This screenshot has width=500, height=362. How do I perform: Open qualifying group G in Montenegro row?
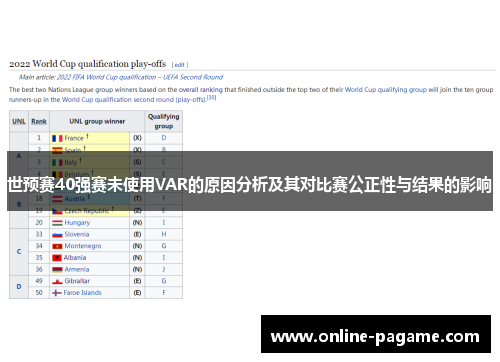pyautogui.click(x=164, y=246)
